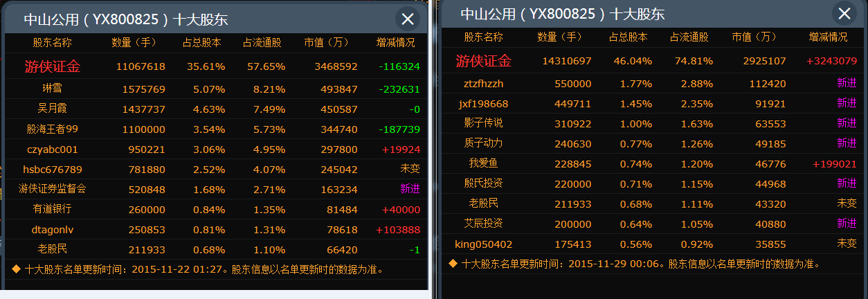Select 游侠证券监督会 shareholder row

pyautogui.click(x=52, y=189)
